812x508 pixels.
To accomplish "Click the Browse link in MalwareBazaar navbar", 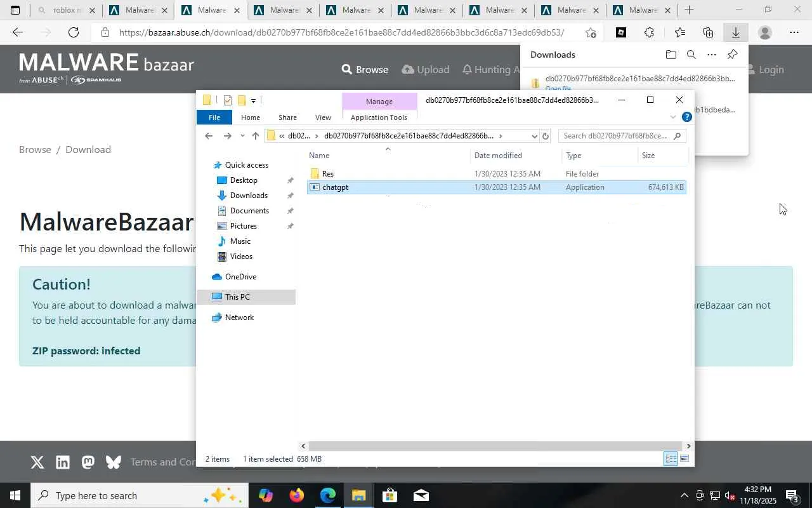I will coord(365,69).
